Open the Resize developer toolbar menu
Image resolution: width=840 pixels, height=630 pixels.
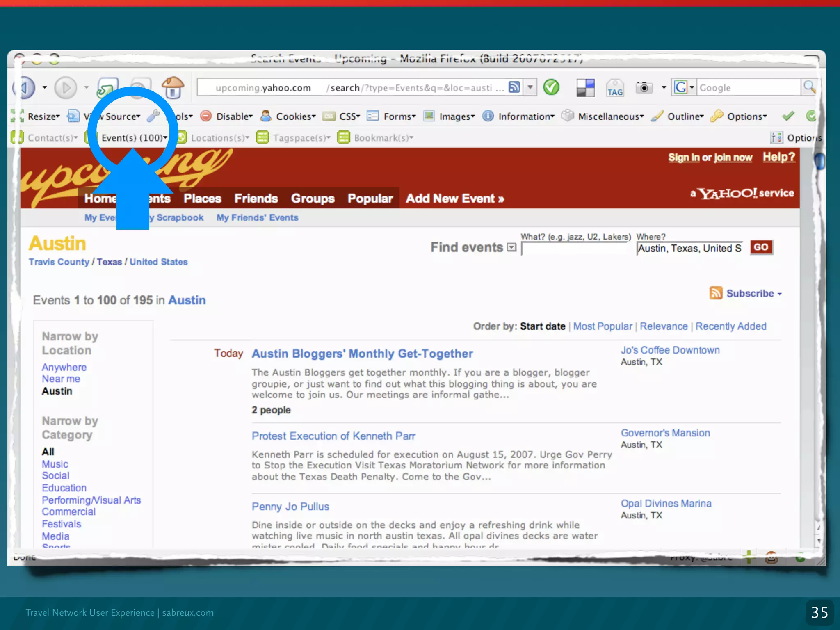pyautogui.click(x=36, y=116)
